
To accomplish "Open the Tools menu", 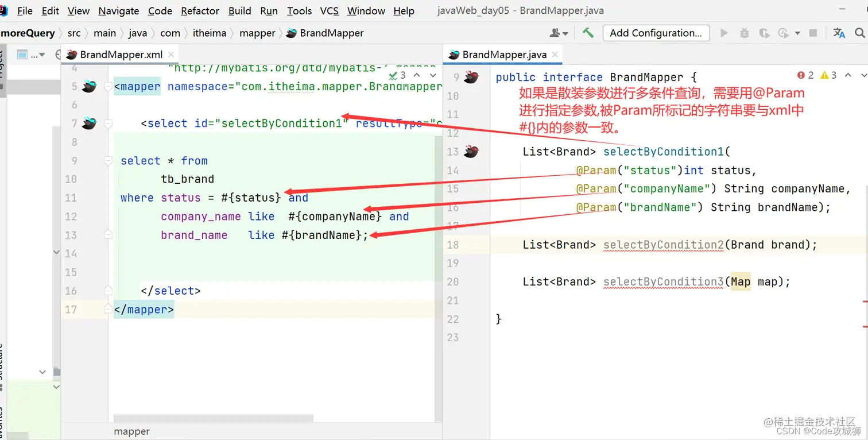I will [x=300, y=11].
